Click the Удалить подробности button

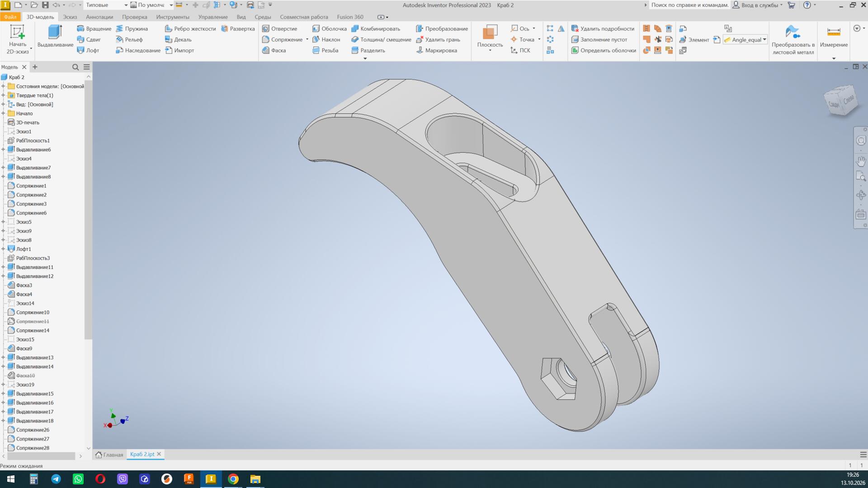pyautogui.click(x=603, y=28)
